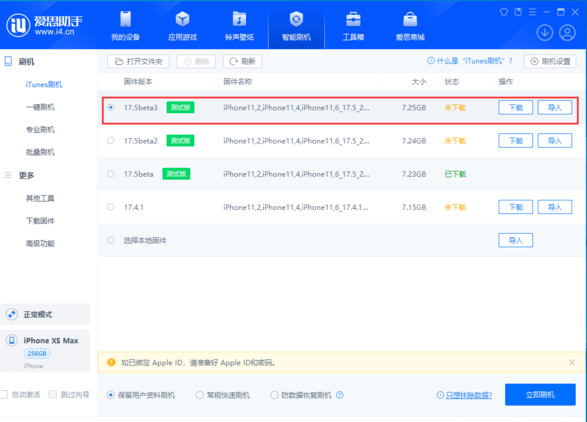Image resolution: width=587 pixels, height=422 pixels.
Task: Open the download manager arrow icon
Action: [545, 33]
